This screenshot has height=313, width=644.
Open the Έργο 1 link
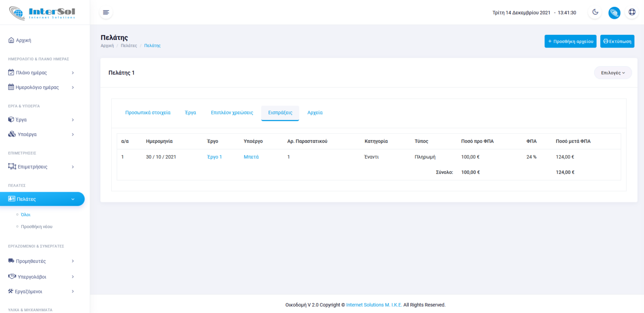point(214,157)
